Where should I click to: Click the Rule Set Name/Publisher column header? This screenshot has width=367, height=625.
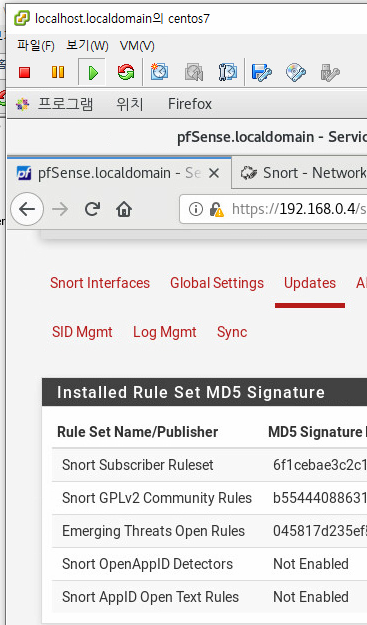coord(137,432)
